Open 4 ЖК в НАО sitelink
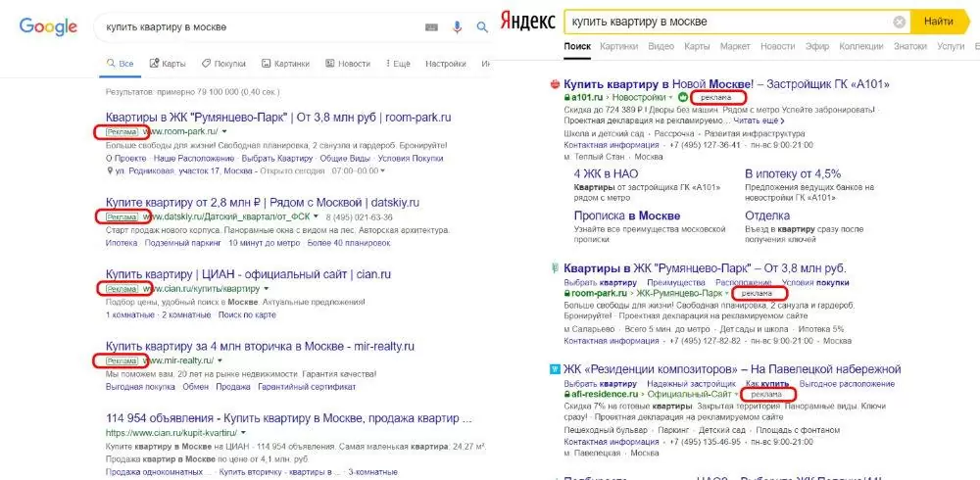The width and height of the screenshot is (980, 480). [607, 173]
